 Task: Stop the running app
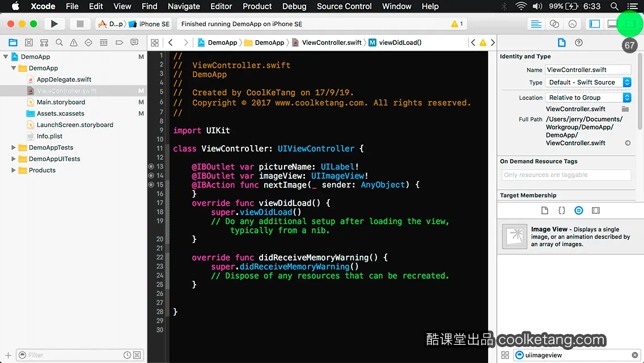point(80,24)
